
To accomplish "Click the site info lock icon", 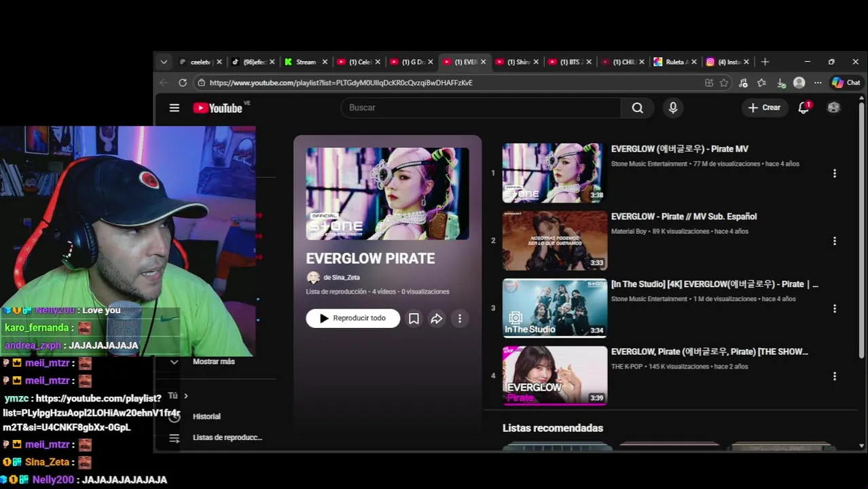I will click(200, 83).
